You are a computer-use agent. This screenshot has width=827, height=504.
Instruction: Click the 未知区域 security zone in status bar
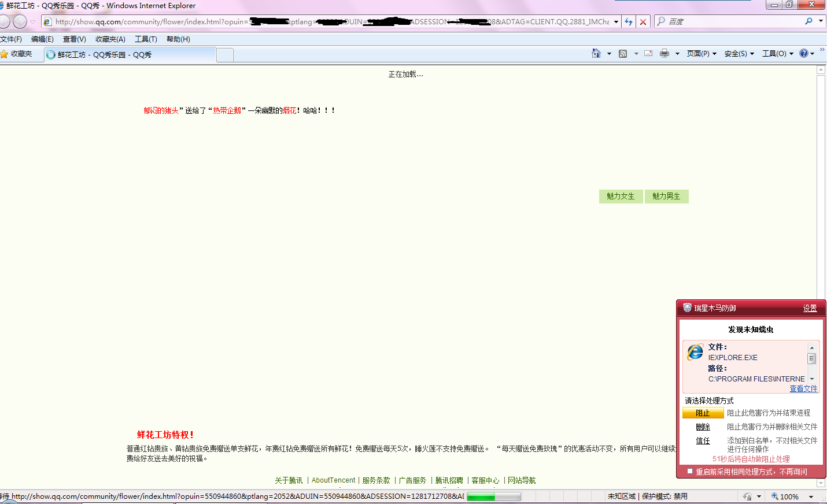(621, 496)
